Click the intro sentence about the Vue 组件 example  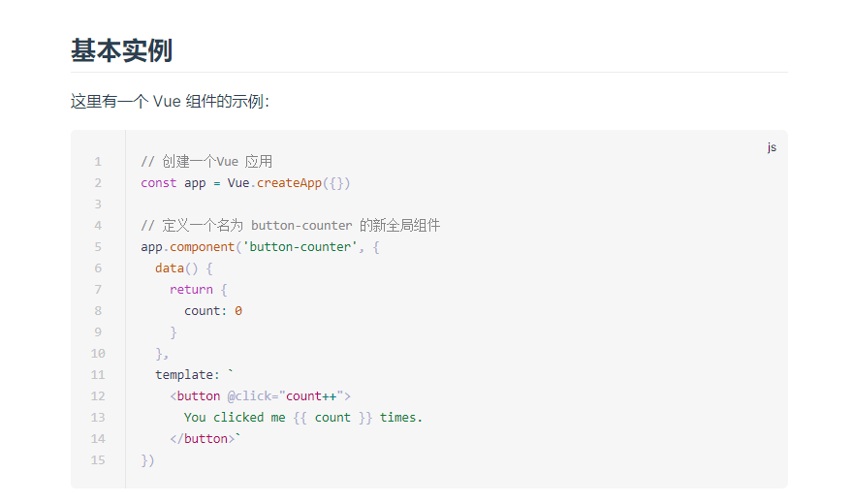(170, 102)
